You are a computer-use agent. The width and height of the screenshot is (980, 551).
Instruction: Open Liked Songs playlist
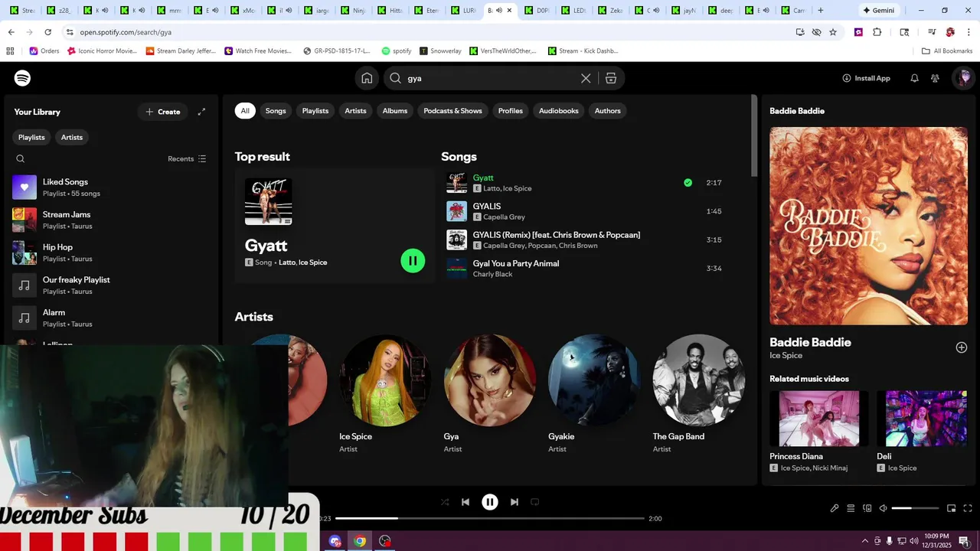click(x=111, y=187)
